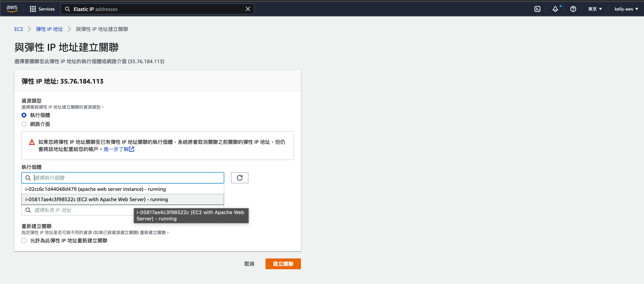Viewport: 644px width, 284px height.
Task: Enable 允許為此彈性 IP 地址重新建立關聯 checkbox
Action: tap(24, 241)
